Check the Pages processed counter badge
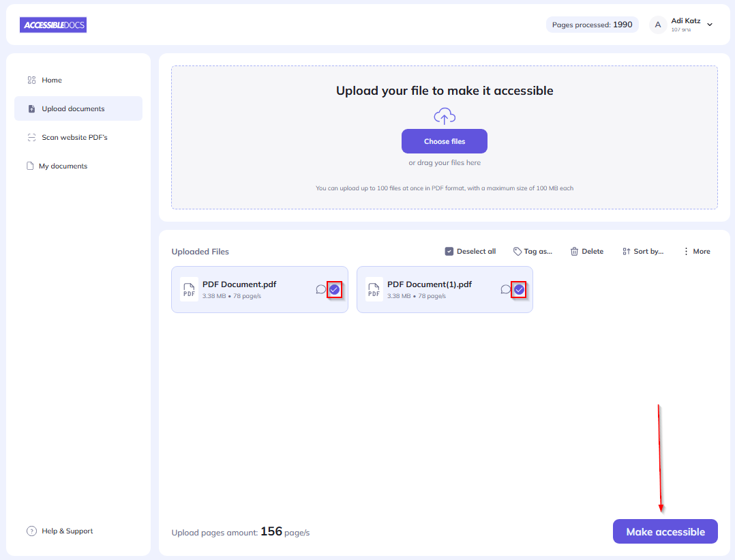This screenshot has height=560, width=735. tap(592, 24)
